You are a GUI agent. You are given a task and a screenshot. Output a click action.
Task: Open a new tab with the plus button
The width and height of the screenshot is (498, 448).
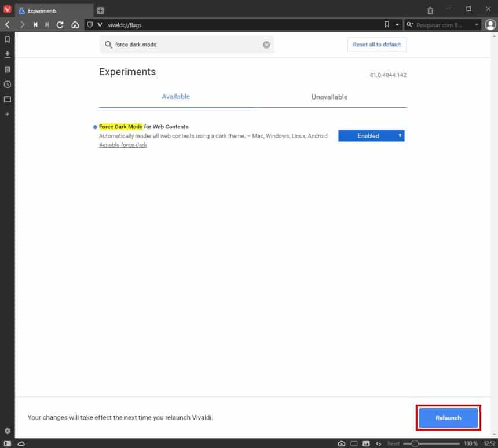(100, 10)
